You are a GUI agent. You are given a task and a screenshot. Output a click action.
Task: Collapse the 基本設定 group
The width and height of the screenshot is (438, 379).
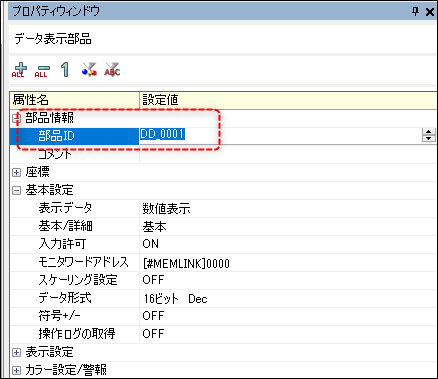click(x=16, y=190)
